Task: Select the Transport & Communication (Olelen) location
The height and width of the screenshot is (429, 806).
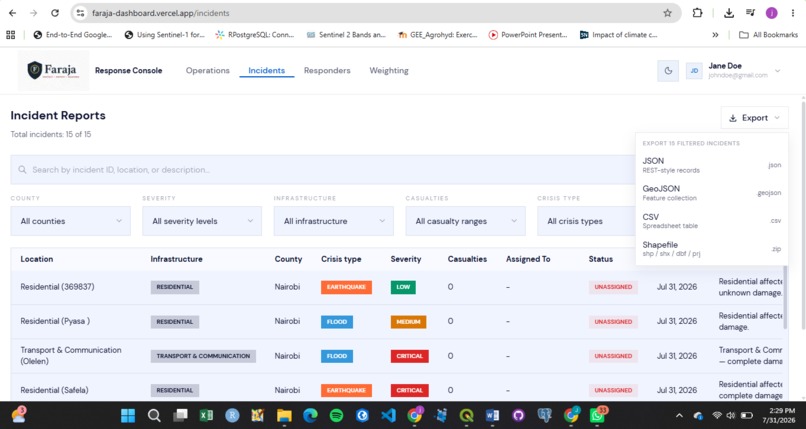Action: (71, 356)
